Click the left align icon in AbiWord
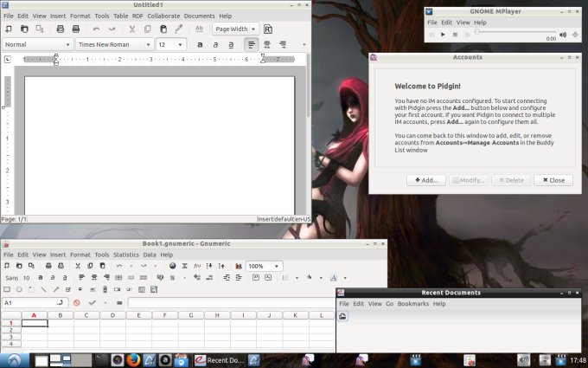588x368 pixels. click(x=252, y=44)
